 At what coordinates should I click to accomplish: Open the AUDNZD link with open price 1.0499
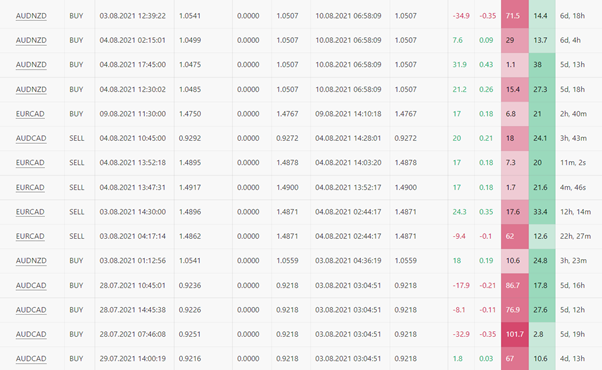coord(31,40)
